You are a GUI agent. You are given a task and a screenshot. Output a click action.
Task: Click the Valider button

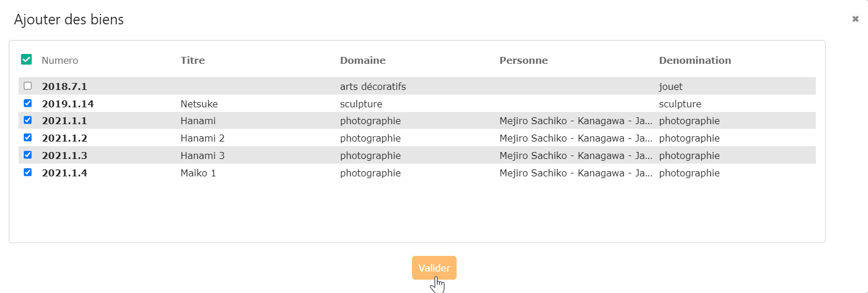tap(434, 268)
